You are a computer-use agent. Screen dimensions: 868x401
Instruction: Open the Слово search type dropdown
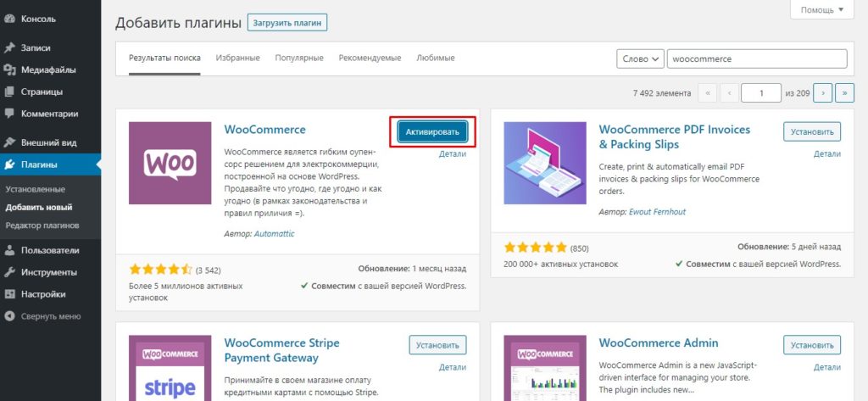click(x=640, y=58)
